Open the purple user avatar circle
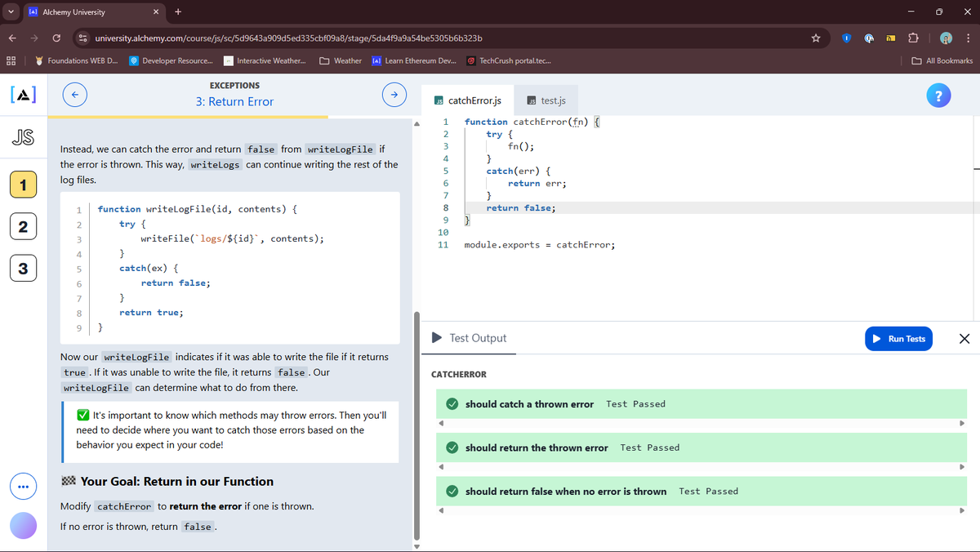Screen dimensions: 980x552 coord(23,526)
